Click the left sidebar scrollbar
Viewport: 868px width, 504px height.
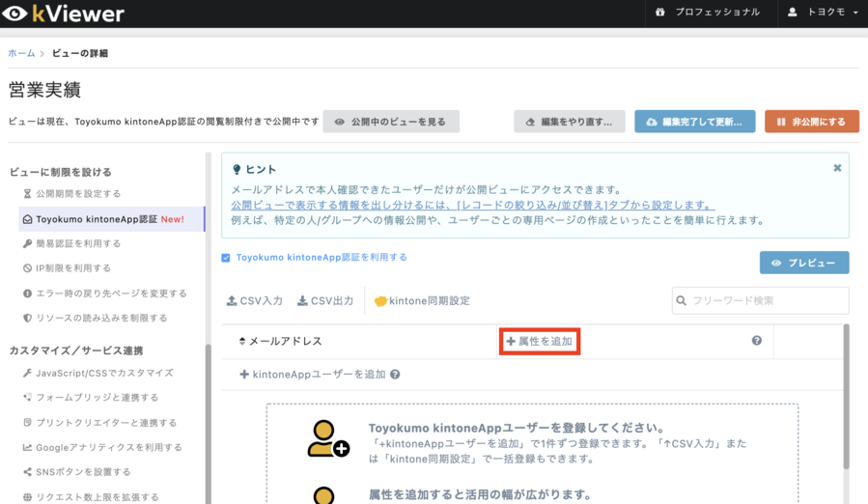(208, 423)
